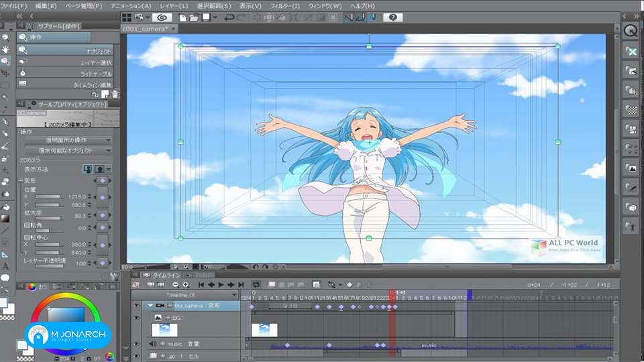The width and height of the screenshot is (644, 362).
Task: Step to the previous frame
Action: click(x=211, y=284)
